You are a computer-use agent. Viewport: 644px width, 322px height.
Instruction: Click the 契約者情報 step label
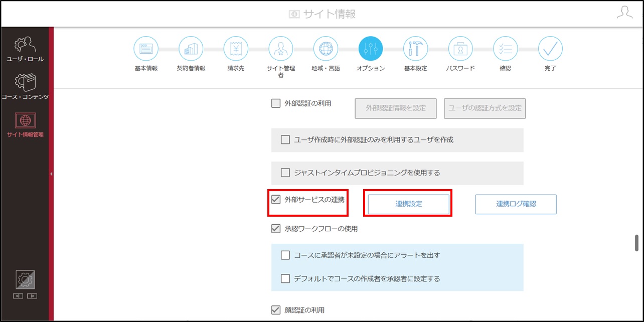point(191,68)
